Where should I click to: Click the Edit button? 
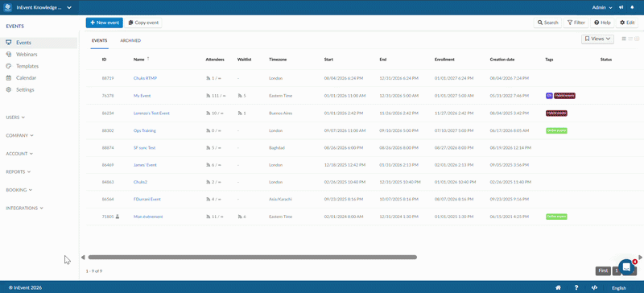[627, 23]
